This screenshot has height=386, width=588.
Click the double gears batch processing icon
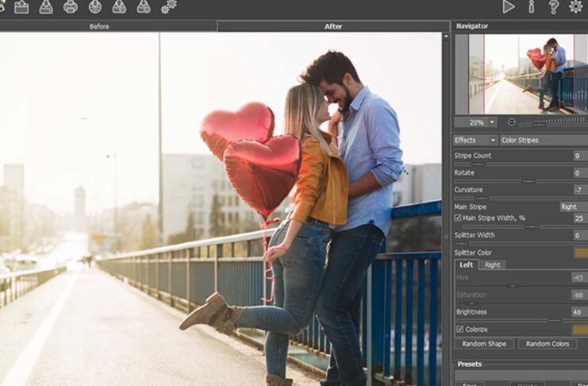(x=169, y=6)
